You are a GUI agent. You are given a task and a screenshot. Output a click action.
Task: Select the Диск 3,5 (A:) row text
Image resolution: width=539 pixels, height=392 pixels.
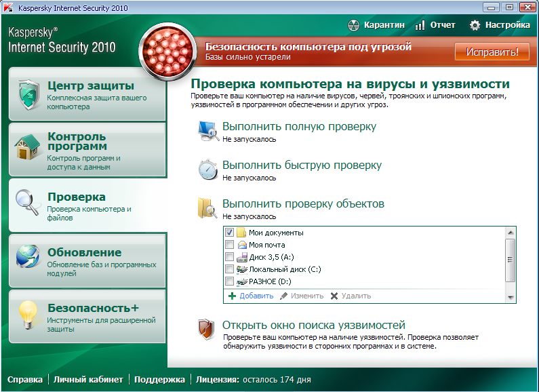[272, 257]
